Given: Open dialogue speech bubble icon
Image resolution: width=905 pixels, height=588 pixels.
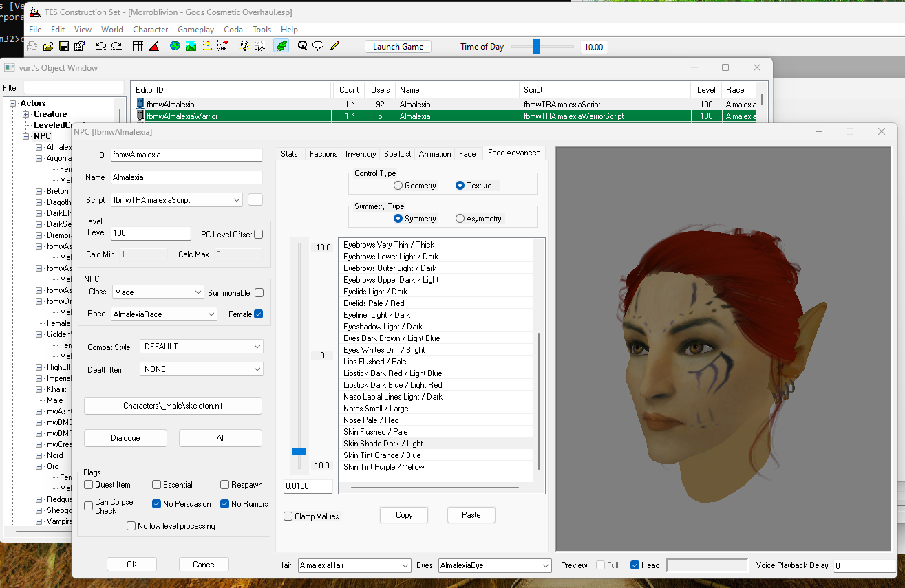Looking at the screenshot, I should pos(318,46).
